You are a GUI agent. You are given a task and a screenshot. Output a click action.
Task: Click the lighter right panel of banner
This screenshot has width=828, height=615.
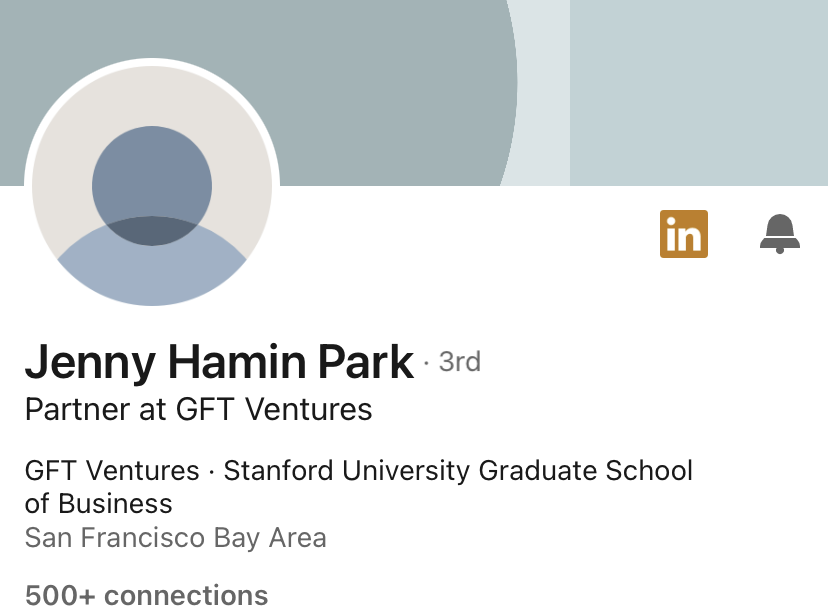698,90
